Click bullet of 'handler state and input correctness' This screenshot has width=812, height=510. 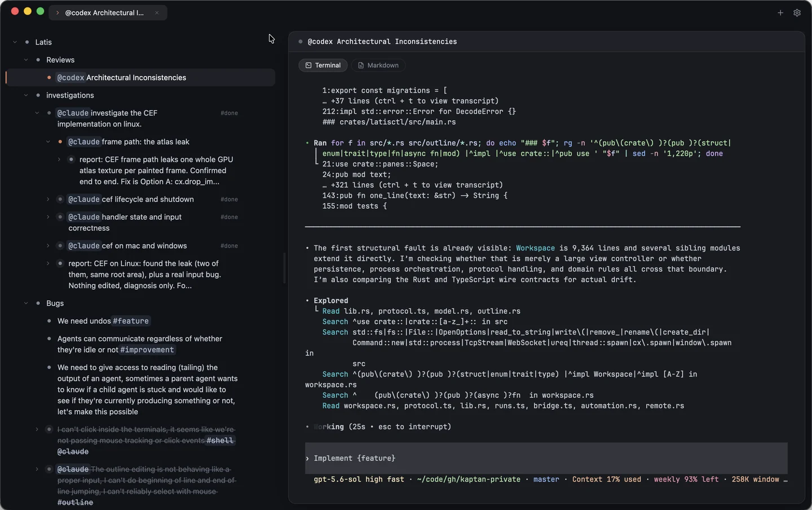(60, 217)
